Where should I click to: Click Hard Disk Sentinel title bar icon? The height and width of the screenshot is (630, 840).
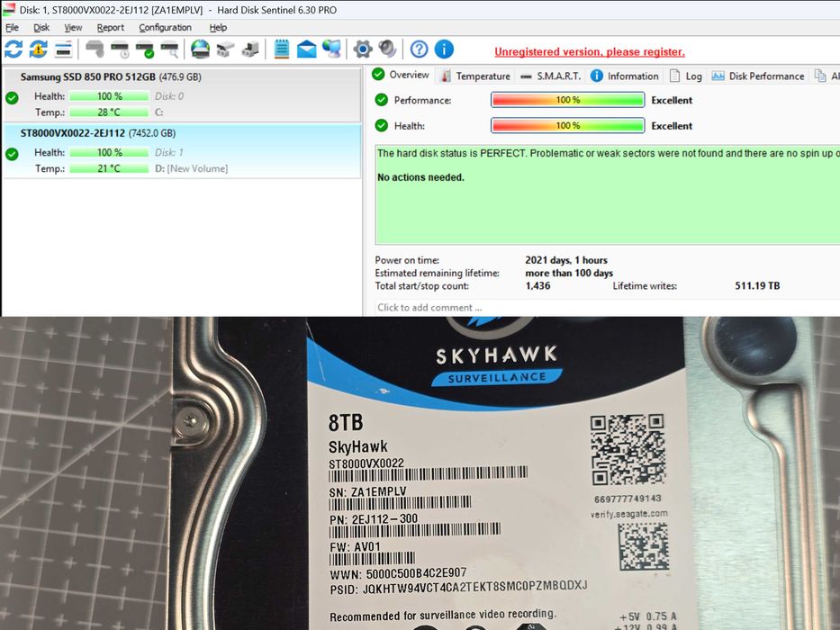point(9,10)
